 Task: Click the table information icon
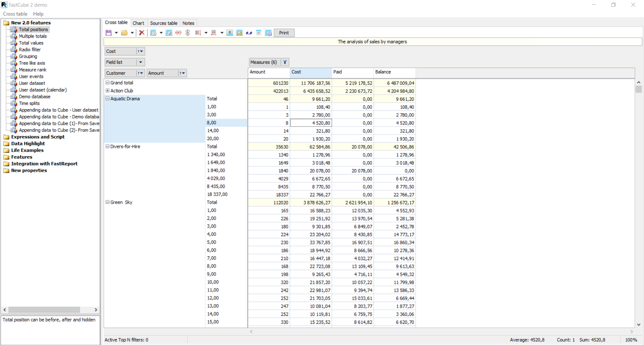268,33
